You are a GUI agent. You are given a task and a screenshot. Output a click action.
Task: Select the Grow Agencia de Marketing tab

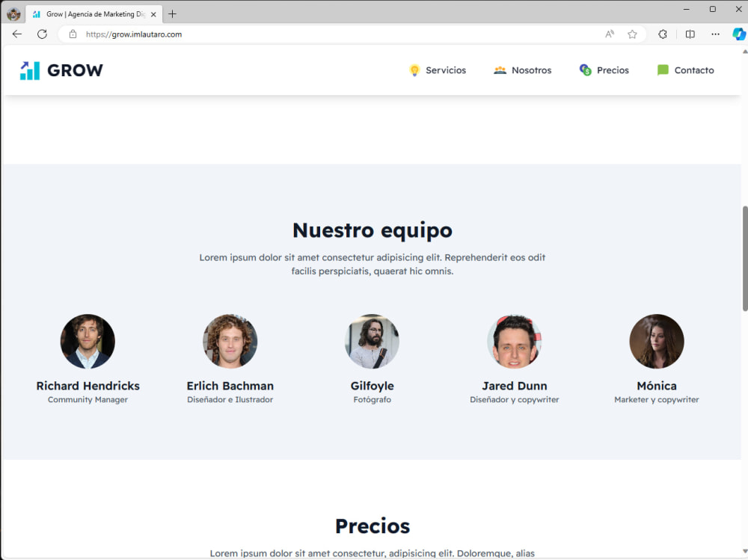point(94,14)
